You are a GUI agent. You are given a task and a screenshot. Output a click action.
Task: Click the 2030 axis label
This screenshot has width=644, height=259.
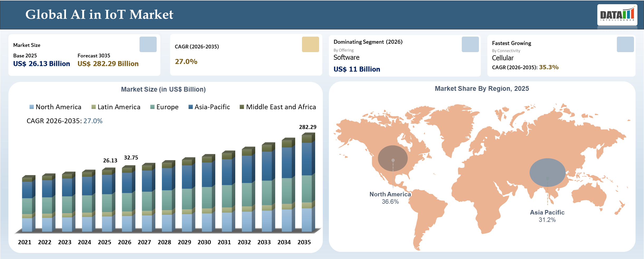(x=204, y=242)
